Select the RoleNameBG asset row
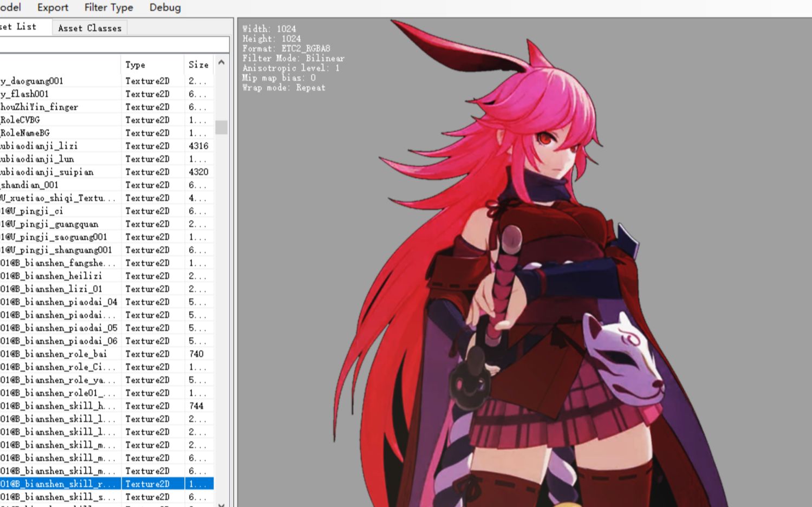The width and height of the screenshot is (812, 507). click(x=107, y=133)
